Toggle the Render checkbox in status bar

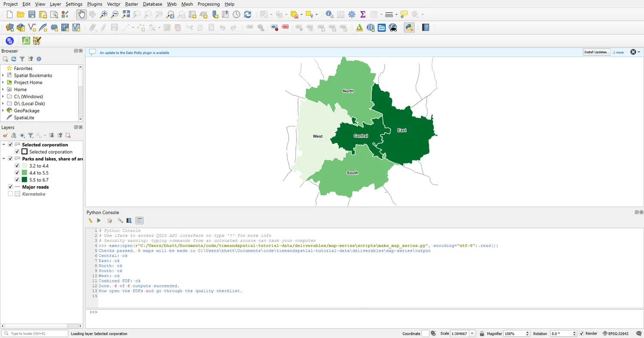point(582,333)
